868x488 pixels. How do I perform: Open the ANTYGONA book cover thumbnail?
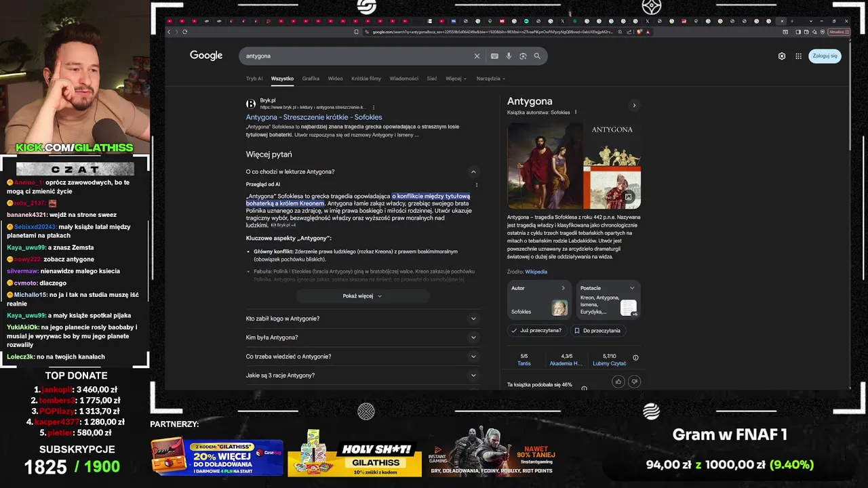612,144
